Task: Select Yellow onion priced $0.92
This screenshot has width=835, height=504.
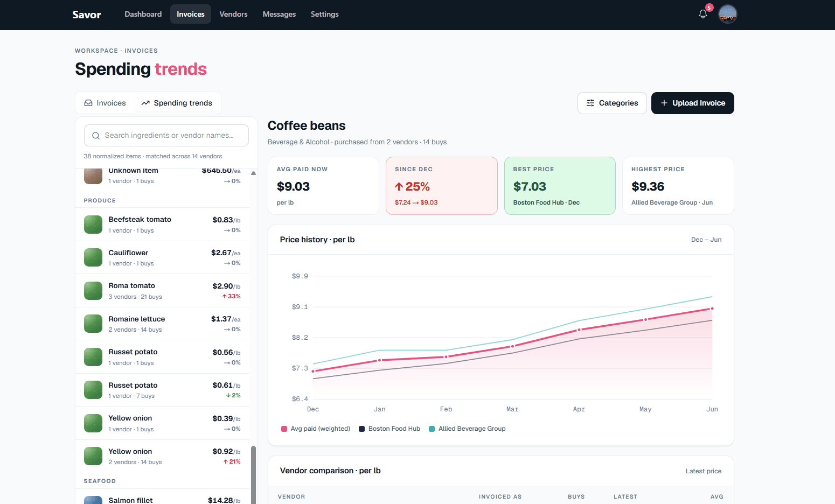Action: 162,456
